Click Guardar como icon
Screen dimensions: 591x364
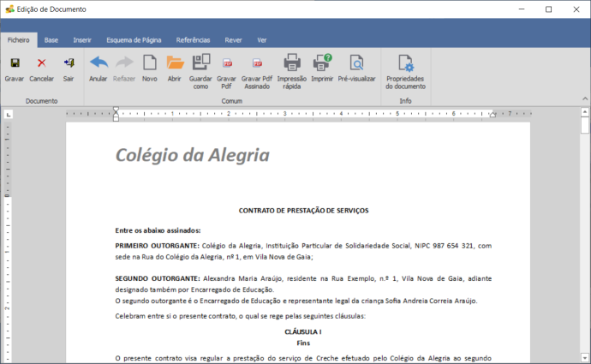(201, 63)
